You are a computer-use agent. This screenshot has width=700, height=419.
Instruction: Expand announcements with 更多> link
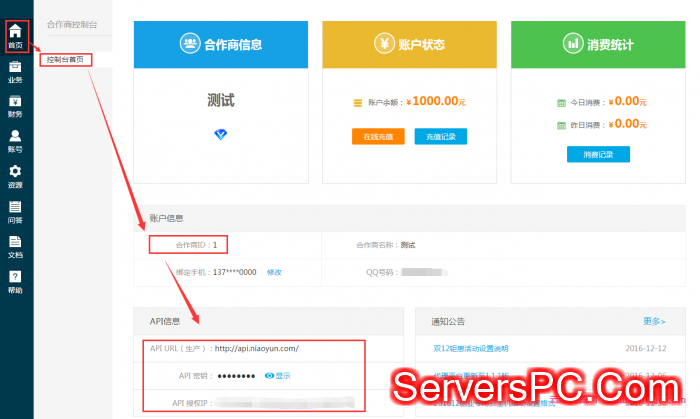click(x=656, y=321)
